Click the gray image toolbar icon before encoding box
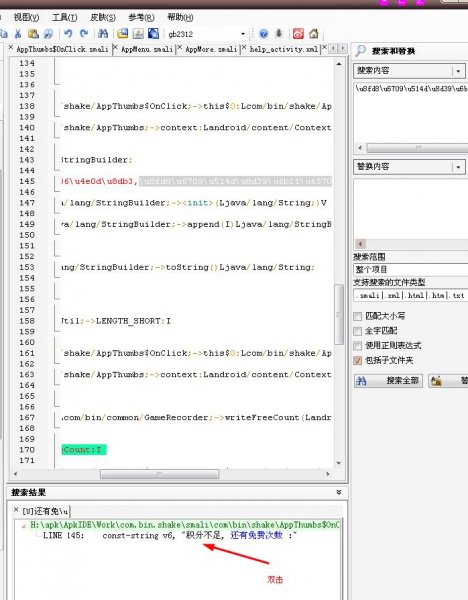This screenshot has width=468, height=600. [138, 34]
